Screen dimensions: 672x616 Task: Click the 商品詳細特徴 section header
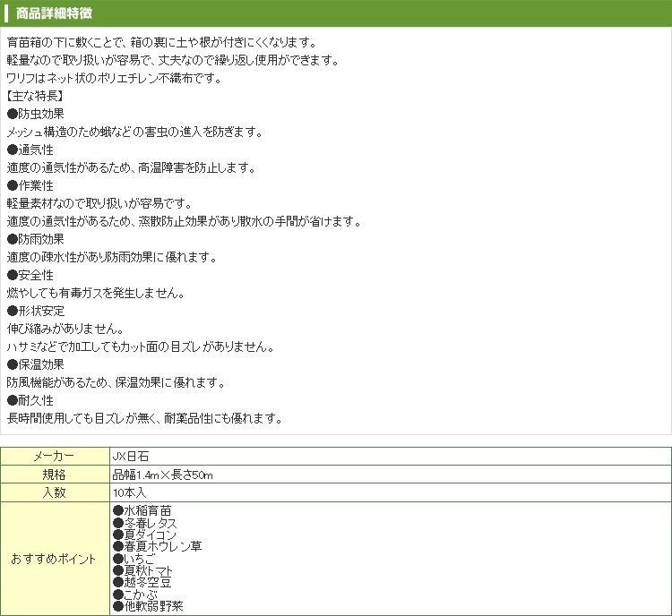[53, 13]
